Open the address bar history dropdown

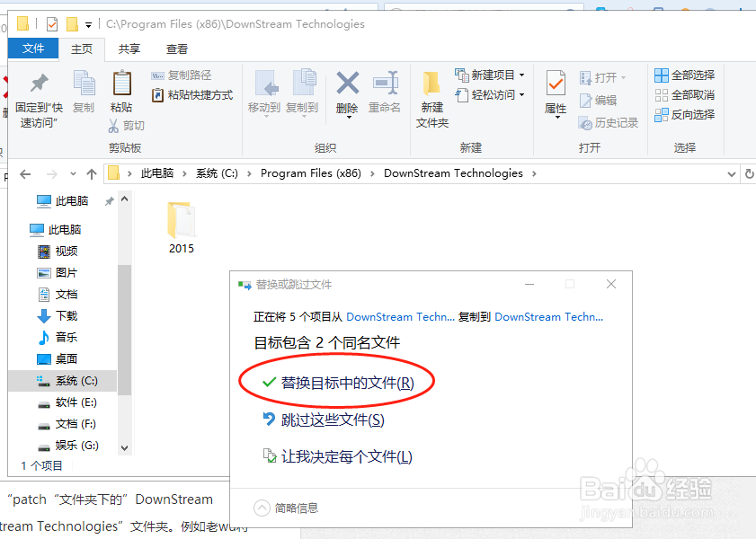click(732, 174)
